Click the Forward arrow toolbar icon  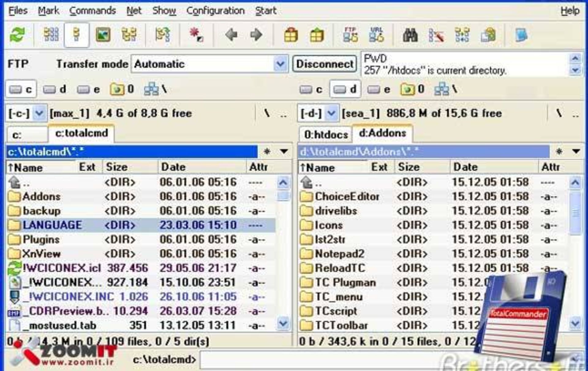point(256,35)
